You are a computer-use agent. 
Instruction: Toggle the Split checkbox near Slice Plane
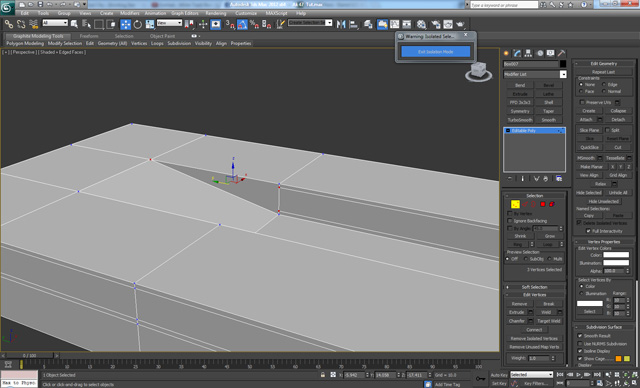coord(607,130)
